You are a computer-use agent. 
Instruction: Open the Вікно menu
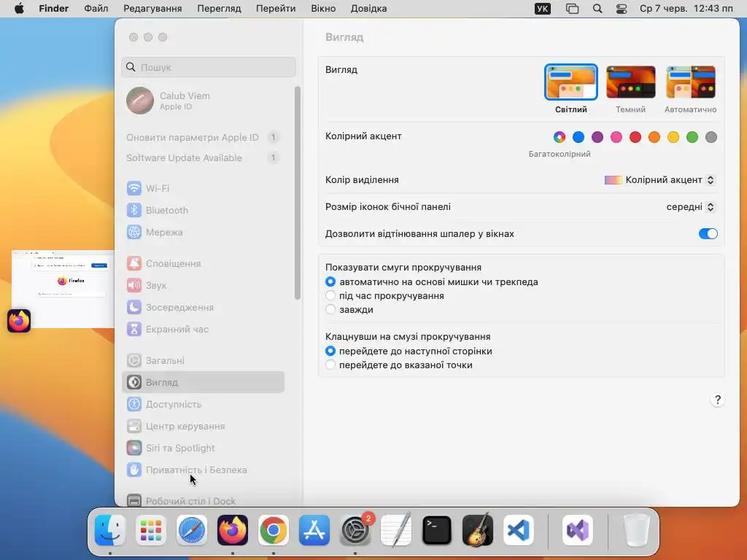point(323,9)
